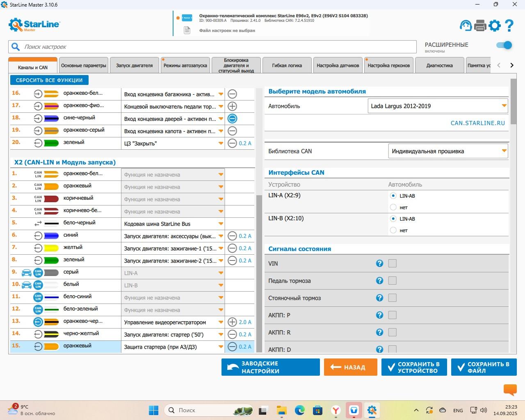525x420 pixels.
Task: Check АКПП: P checkbox
Action: coord(393,315)
